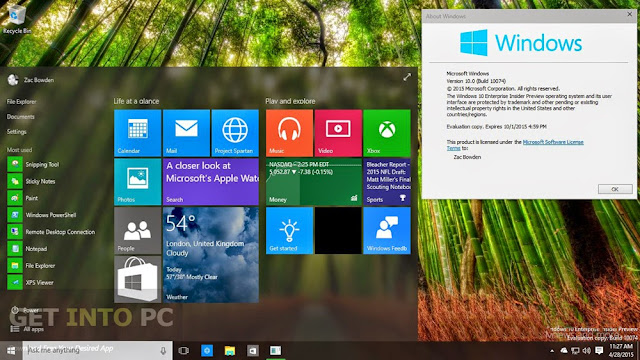The height and width of the screenshot is (360, 640).
Task: Open the People tile
Action: (x=138, y=231)
